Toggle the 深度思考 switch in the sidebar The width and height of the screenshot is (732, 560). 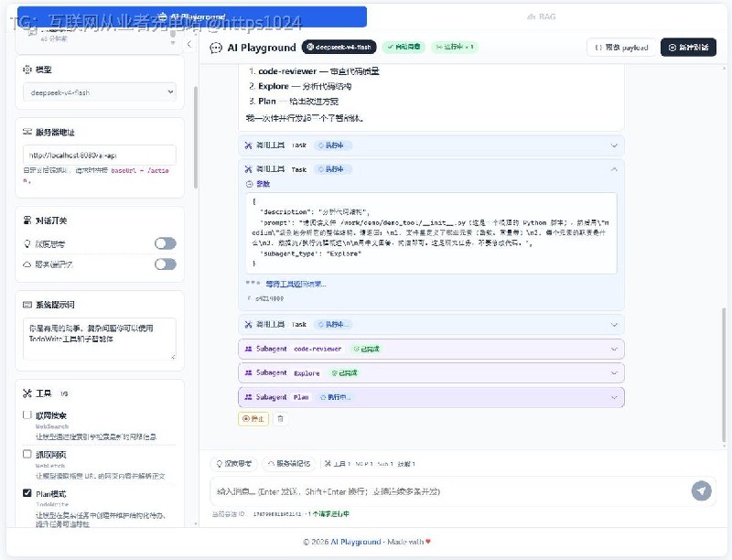(x=166, y=243)
